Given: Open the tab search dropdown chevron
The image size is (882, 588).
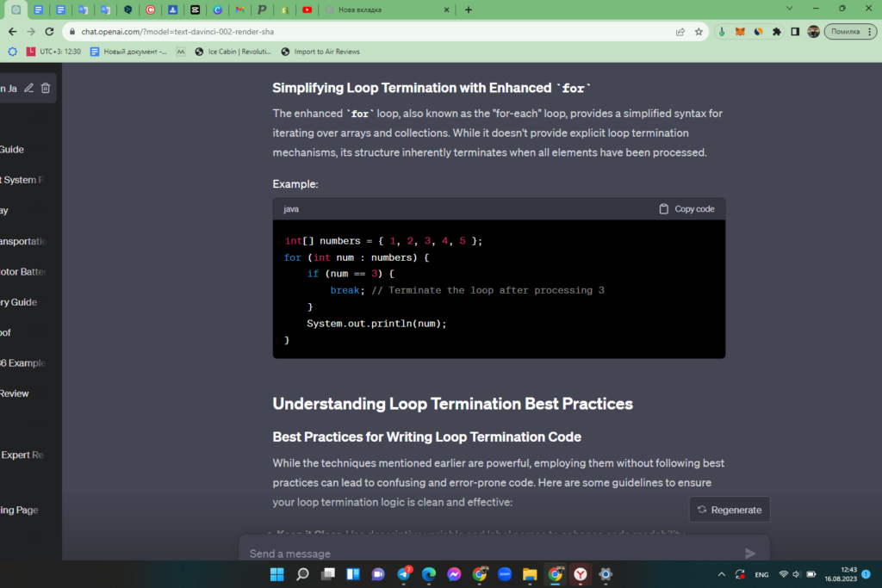Looking at the screenshot, I should [x=789, y=9].
